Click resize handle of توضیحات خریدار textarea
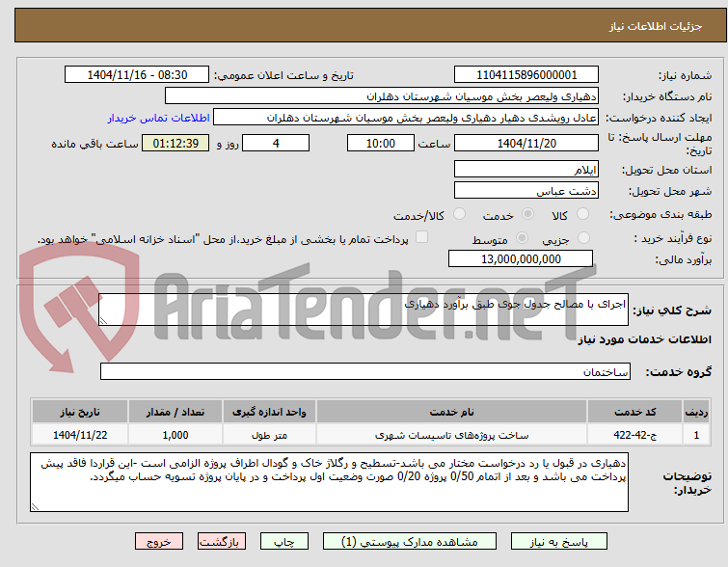The height and width of the screenshot is (567, 728). [x=35, y=507]
